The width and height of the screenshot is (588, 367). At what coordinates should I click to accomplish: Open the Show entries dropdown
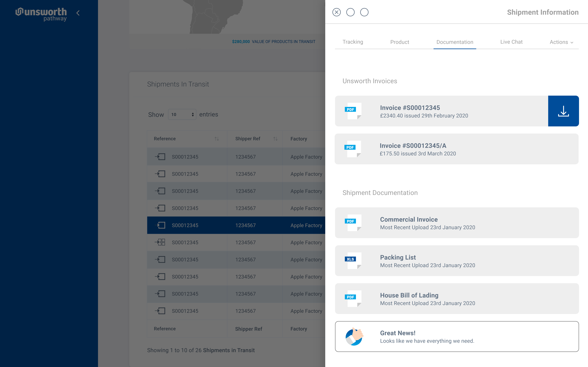pos(182,114)
